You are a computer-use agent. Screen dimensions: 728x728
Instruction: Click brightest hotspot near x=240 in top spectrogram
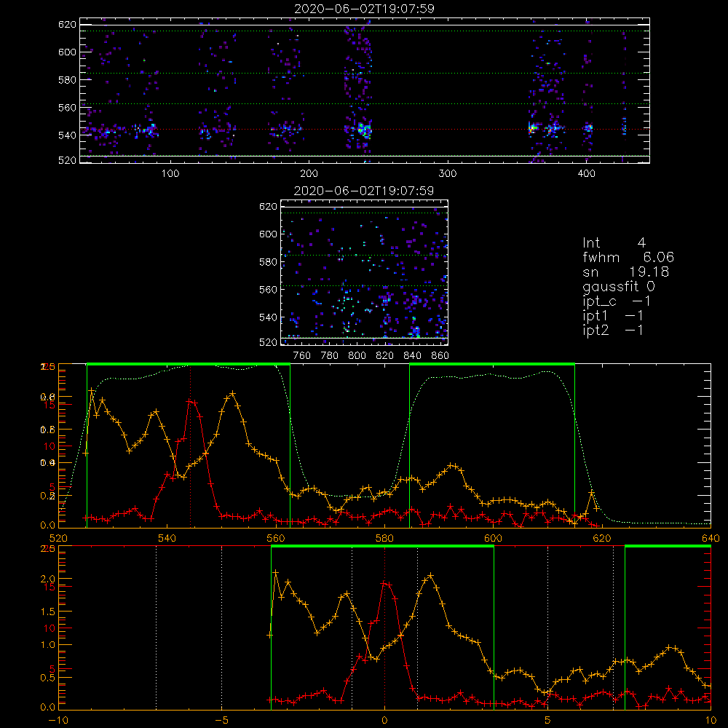coord(364,130)
